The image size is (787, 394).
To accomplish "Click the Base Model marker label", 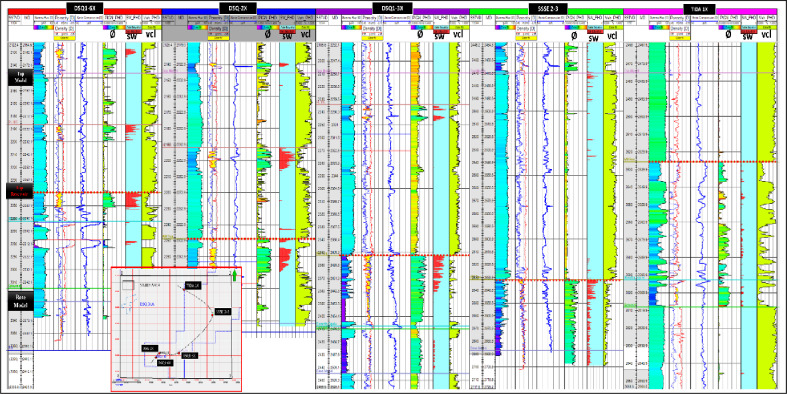I will tap(20, 300).
